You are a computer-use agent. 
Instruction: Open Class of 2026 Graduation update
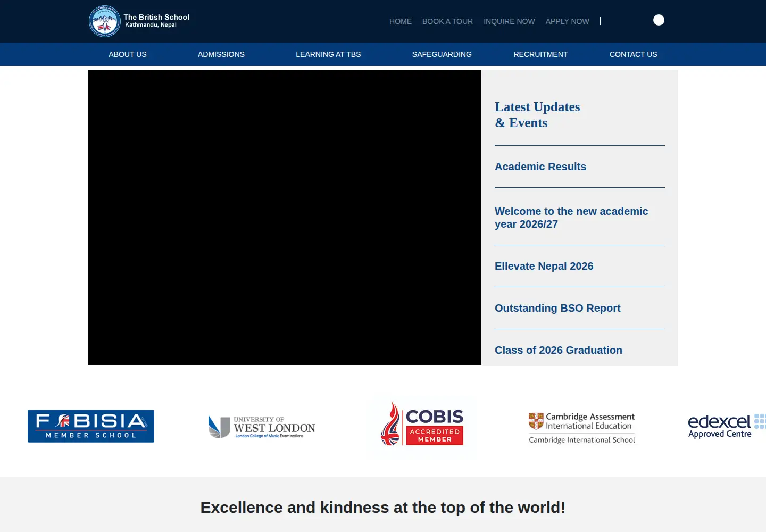(x=559, y=350)
